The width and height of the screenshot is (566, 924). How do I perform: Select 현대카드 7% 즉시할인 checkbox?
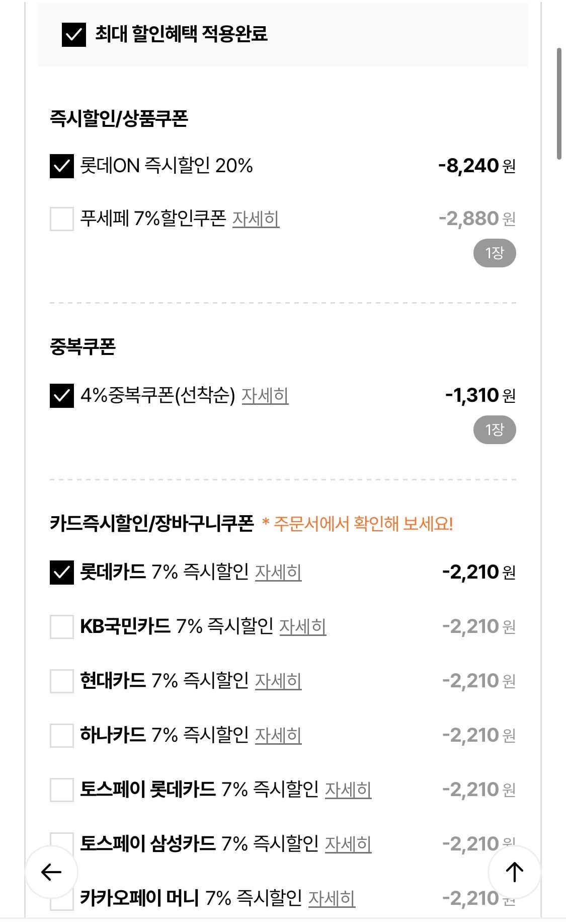(61, 681)
